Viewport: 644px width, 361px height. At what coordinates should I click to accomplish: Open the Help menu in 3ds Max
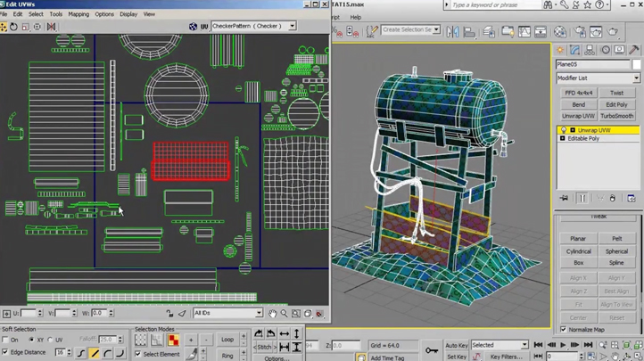(356, 17)
